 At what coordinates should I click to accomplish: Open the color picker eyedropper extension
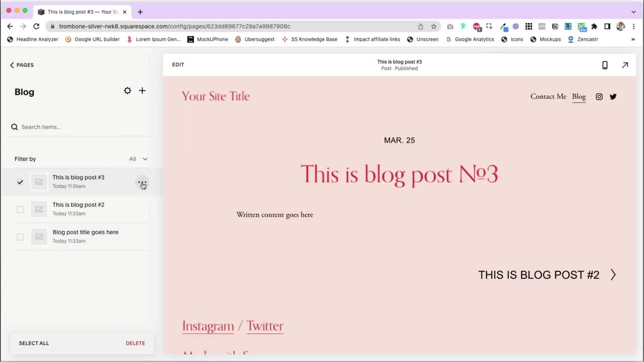point(503,26)
